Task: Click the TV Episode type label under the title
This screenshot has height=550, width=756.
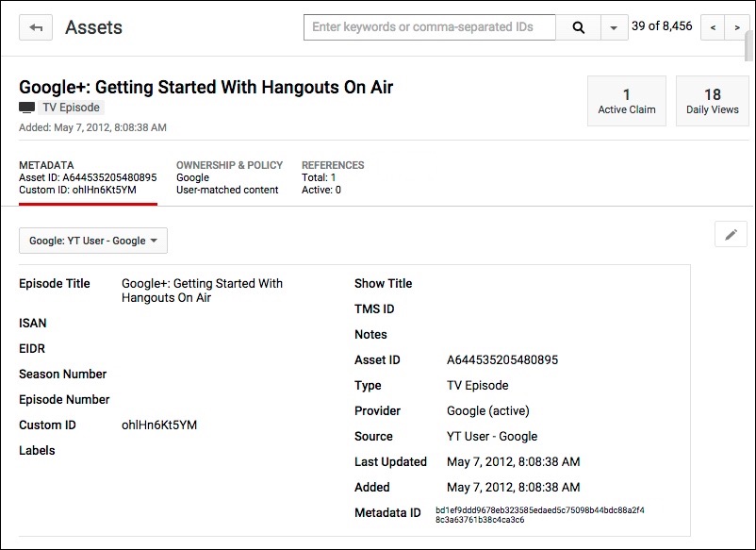Action: (71, 108)
